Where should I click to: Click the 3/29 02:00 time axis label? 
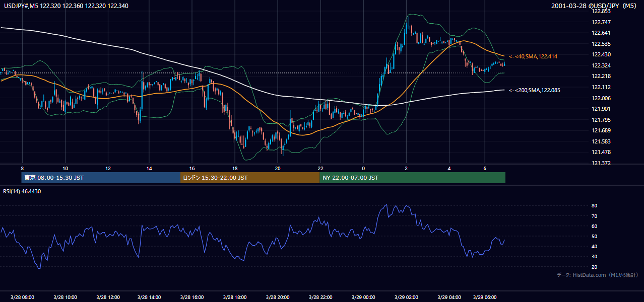click(x=406, y=297)
